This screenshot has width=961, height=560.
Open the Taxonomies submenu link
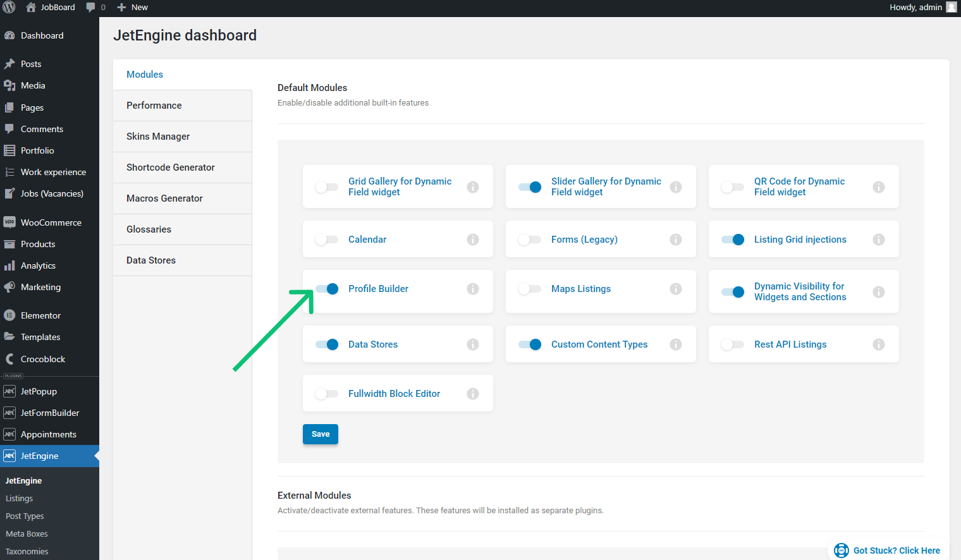point(27,552)
